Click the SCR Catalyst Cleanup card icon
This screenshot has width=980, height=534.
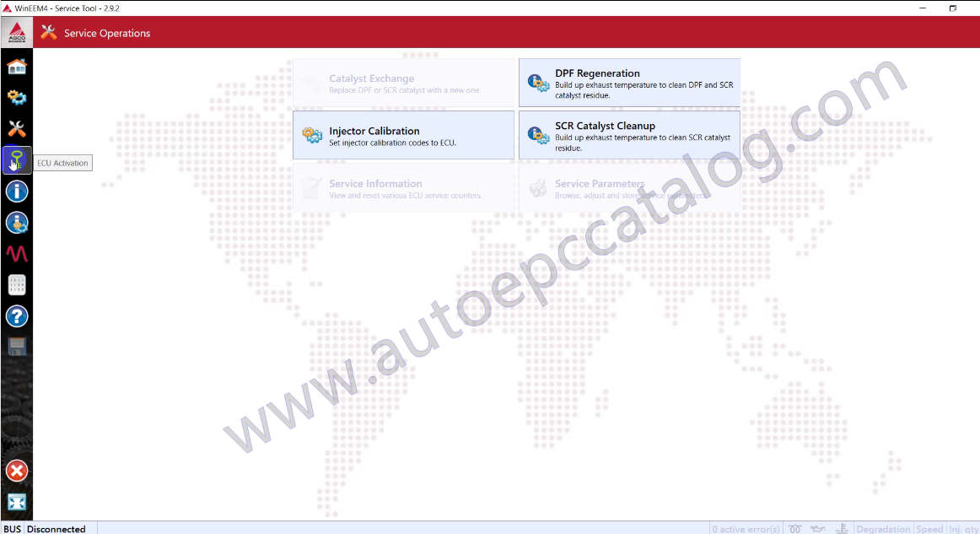pos(538,135)
